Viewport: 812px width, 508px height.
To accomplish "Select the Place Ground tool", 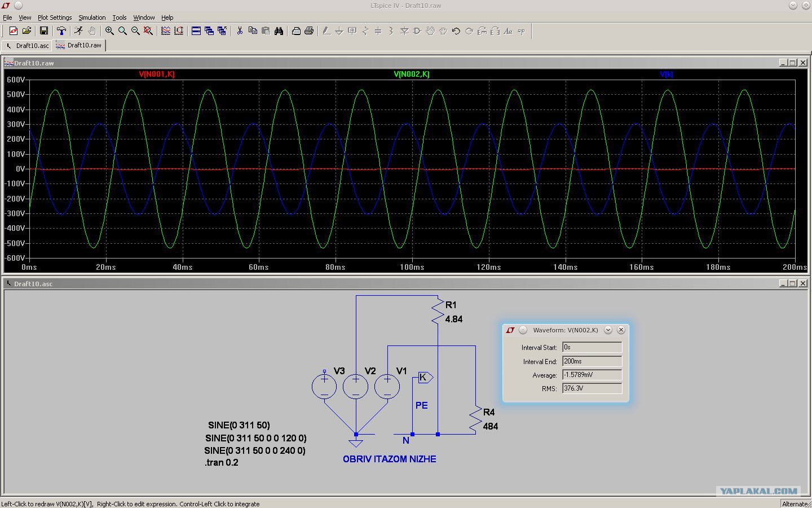I will click(339, 31).
